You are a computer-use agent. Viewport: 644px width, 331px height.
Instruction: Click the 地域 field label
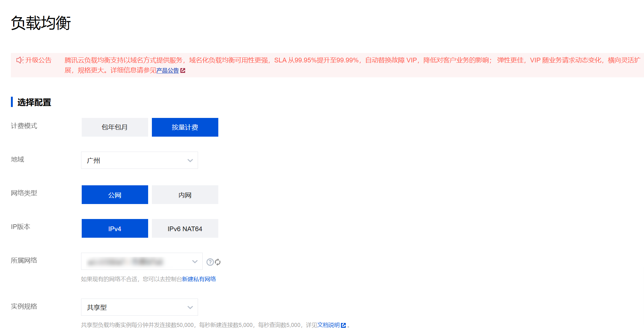pyautogui.click(x=17, y=159)
